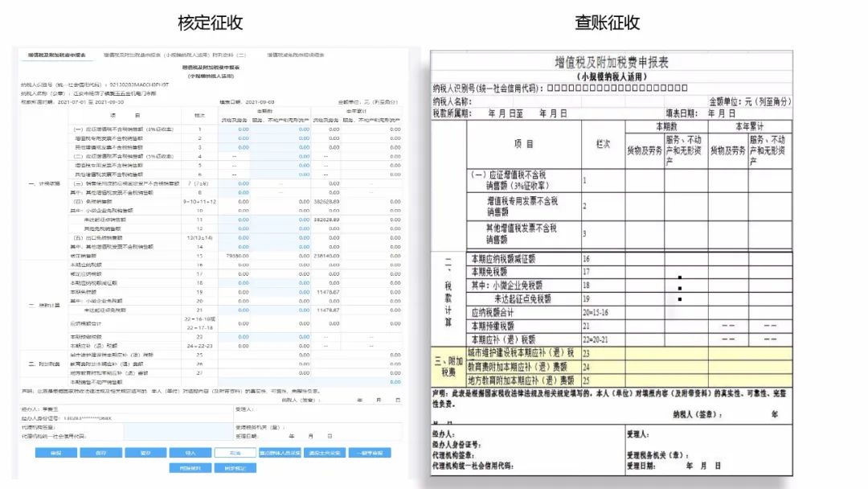
Task: Click 纳税人(签章) in right form
Action: [x=698, y=414]
